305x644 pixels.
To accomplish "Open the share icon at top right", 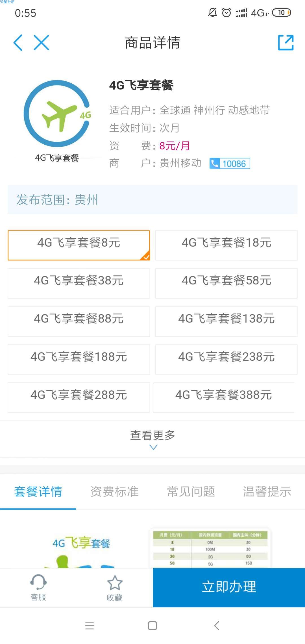I will (x=286, y=43).
